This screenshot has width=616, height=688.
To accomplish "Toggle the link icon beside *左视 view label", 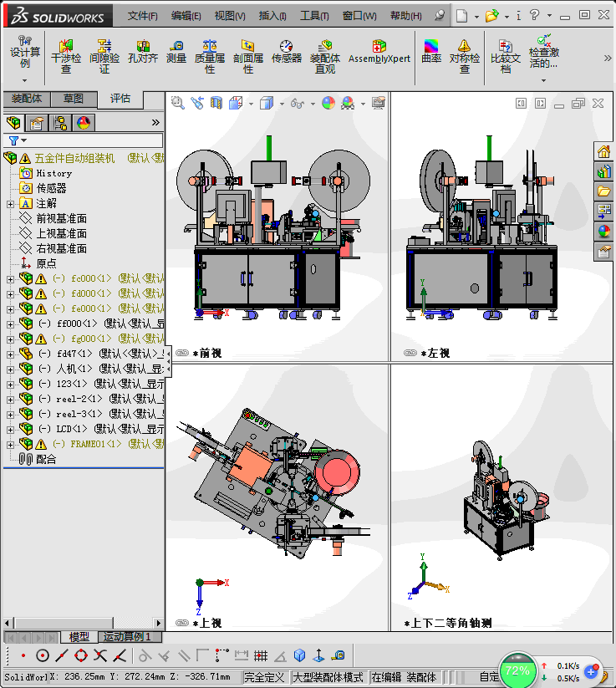I will [410, 353].
